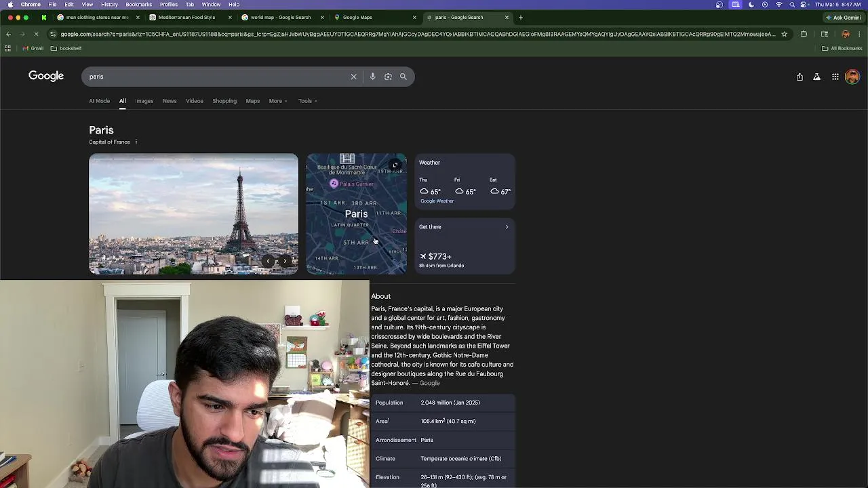Select the Shopping results tab
This screenshot has width=868, height=488.
224,101
